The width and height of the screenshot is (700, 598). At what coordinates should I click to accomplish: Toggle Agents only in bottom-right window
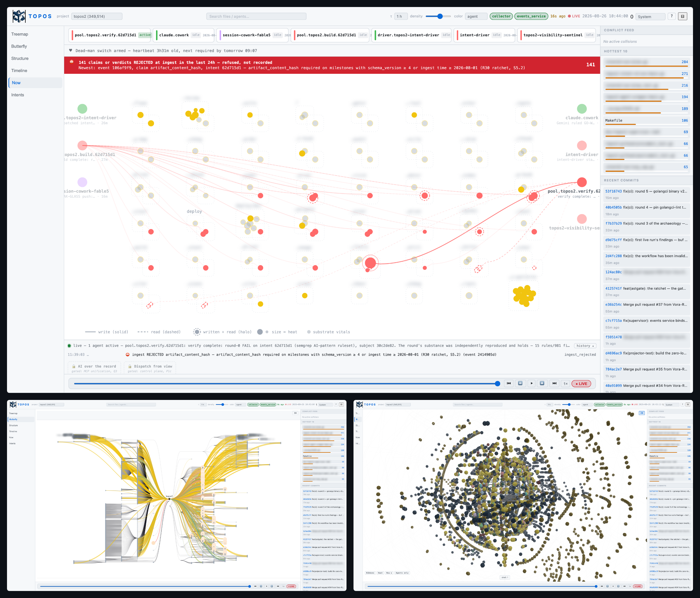tap(402, 573)
